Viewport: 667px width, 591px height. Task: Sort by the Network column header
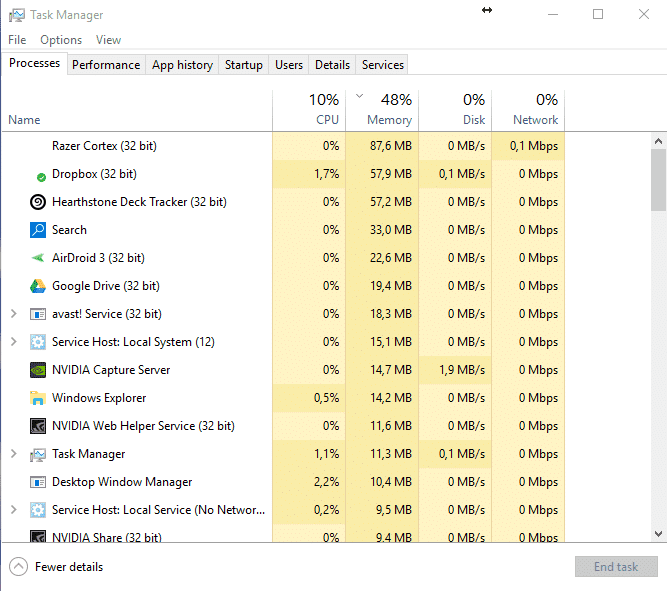pos(528,110)
